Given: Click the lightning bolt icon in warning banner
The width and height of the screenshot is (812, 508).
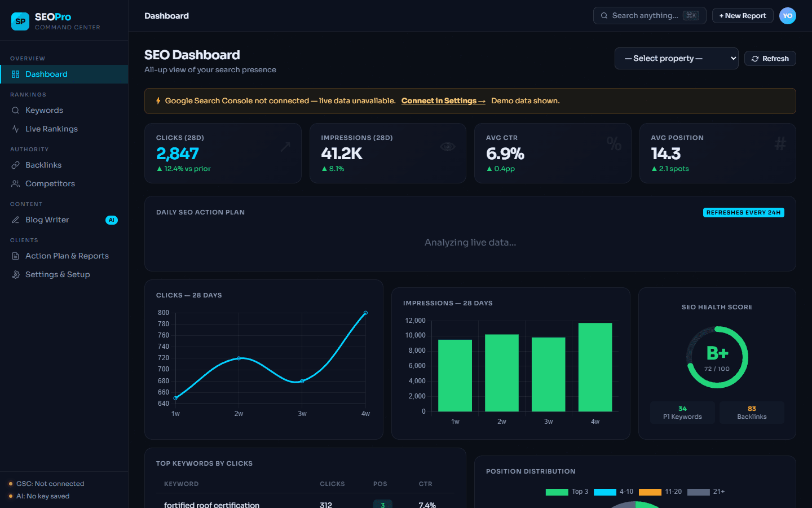Looking at the screenshot, I should click(x=158, y=101).
